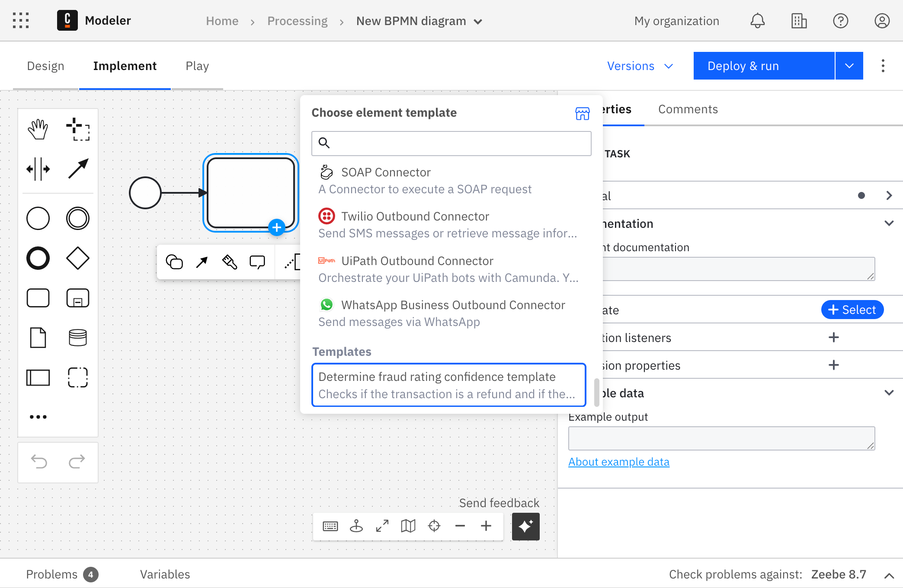Open the Deploy & run arrow dropdown
The height and width of the screenshot is (588, 903).
[x=849, y=66]
